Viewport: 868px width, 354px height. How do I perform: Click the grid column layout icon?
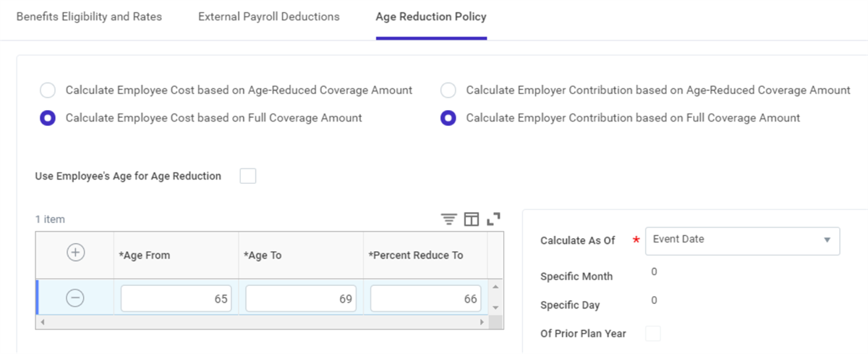(472, 219)
